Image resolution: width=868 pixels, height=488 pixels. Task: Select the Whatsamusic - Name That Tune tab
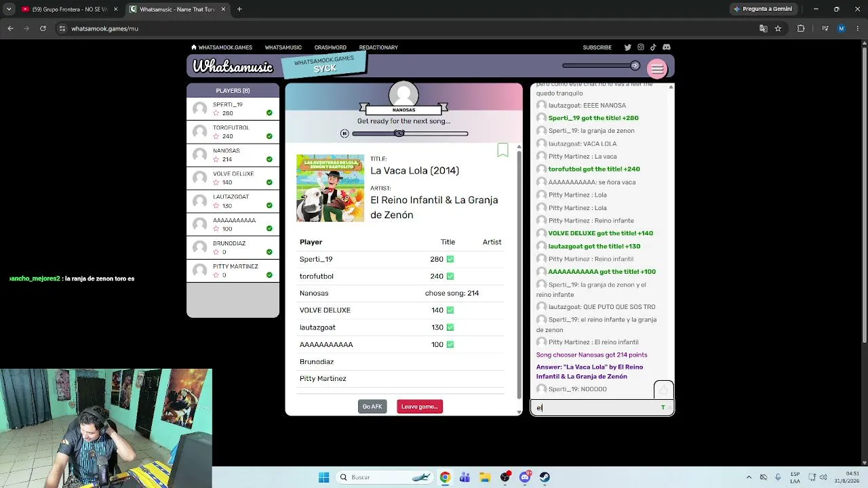[178, 9]
